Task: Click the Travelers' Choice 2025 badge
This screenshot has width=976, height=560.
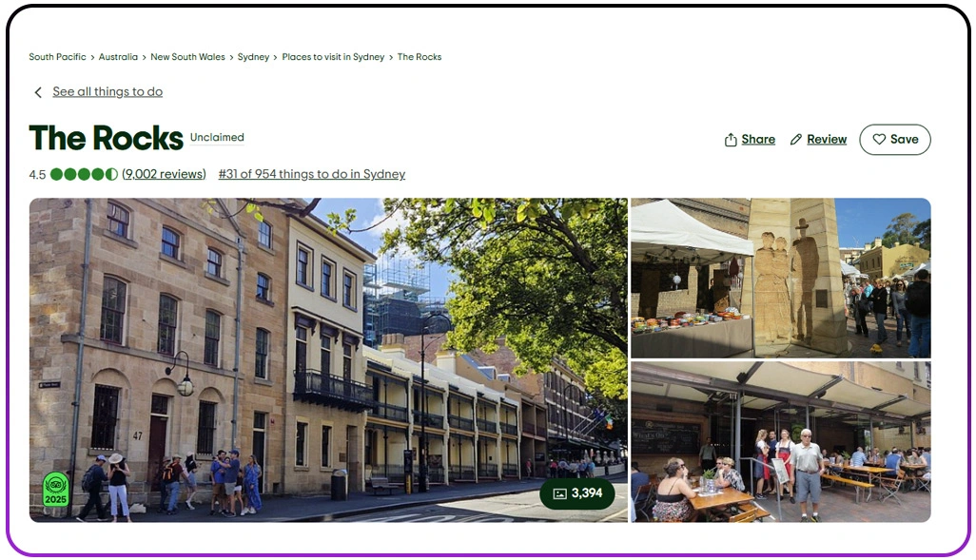Action: coord(55,489)
